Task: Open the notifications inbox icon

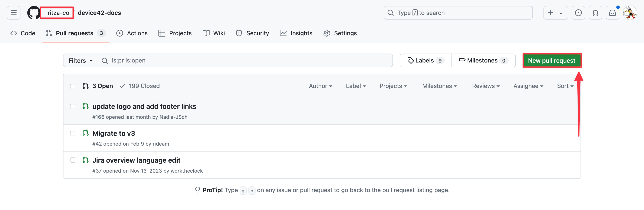Action: click(x=612, y=13)
